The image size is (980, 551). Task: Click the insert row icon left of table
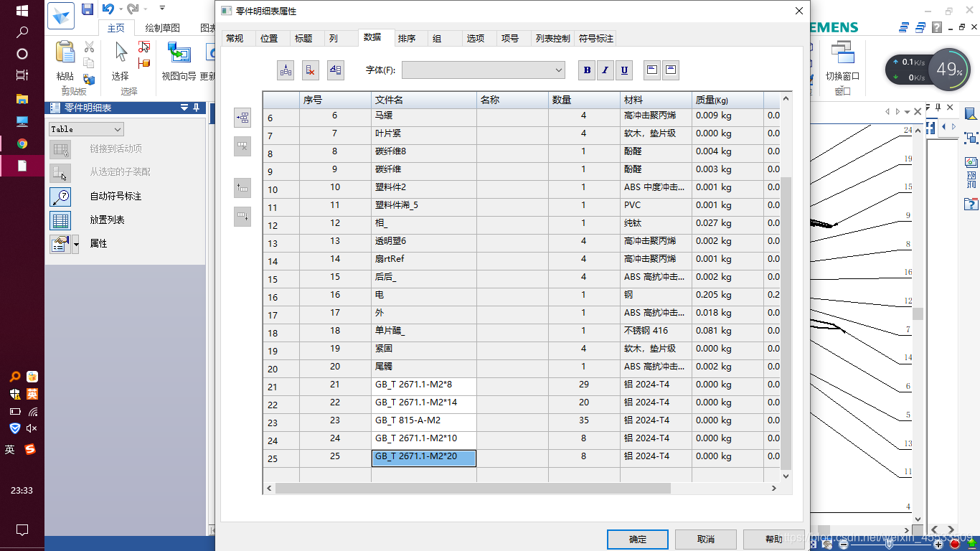242,118
